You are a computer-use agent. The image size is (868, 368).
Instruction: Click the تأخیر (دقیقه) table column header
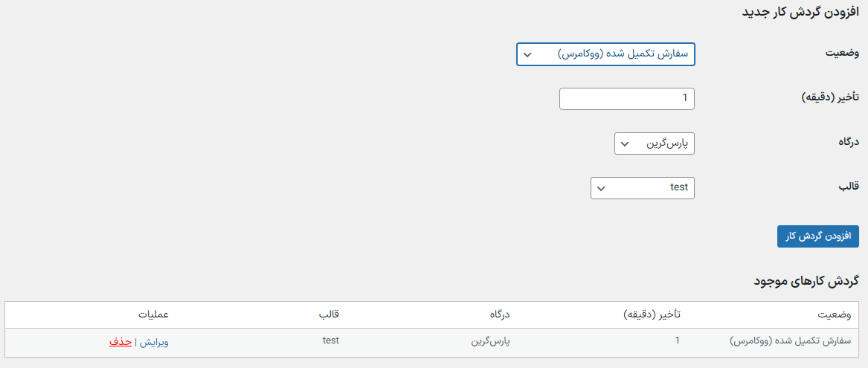(652, 314)
